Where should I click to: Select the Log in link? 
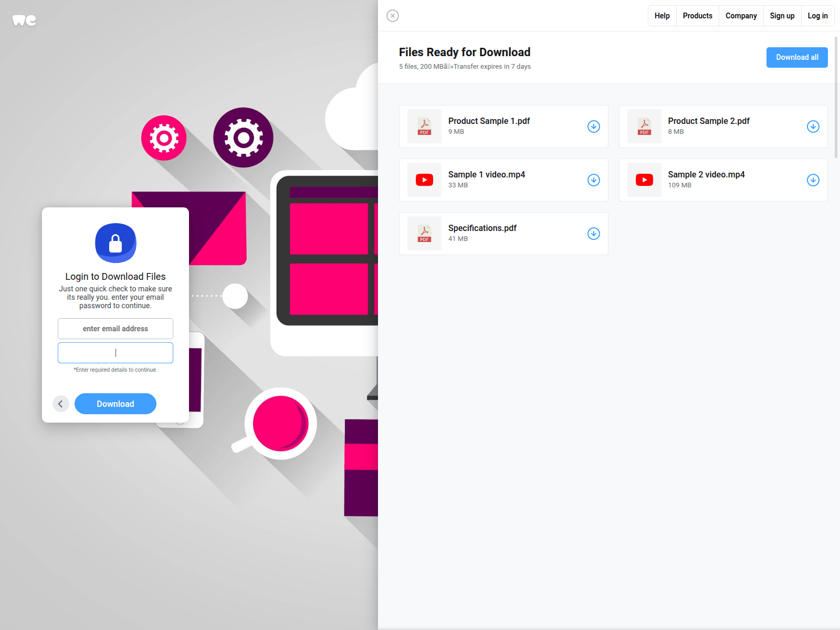(x=817, y=16)
